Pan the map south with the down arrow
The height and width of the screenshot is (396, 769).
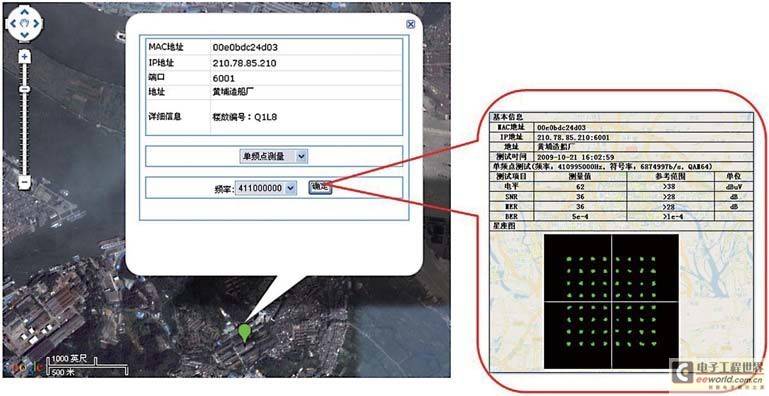pyautogui.click(x=25, y=35)
